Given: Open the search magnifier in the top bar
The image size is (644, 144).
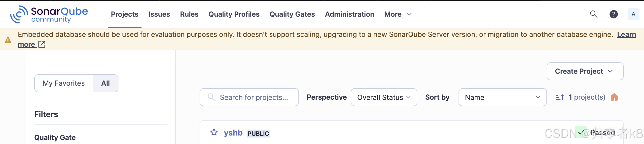Looking at the screenshot, I should pyautogui.click(x=594, y=14).
